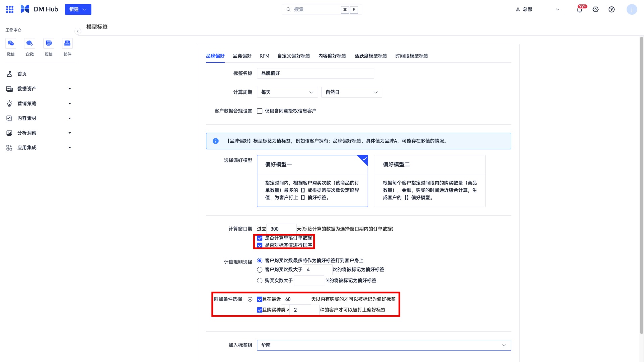
Task: Open the 每天 calculation period dropdown
Action: coord(287,92)
